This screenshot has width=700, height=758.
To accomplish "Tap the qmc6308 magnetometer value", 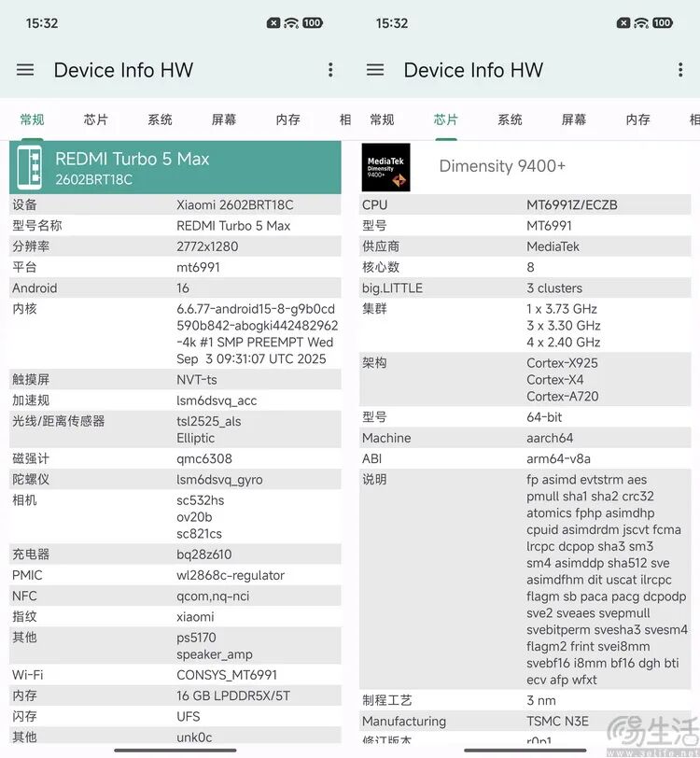I will click(204, 458).
